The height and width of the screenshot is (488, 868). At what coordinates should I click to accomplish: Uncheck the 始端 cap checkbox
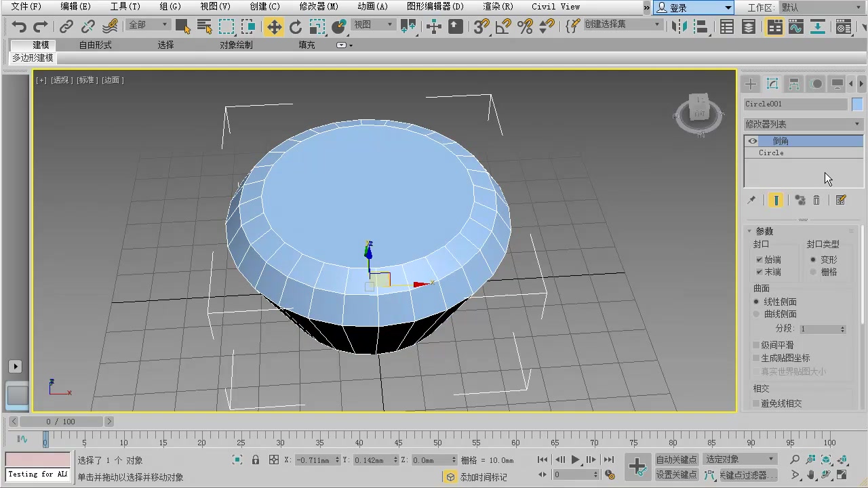point(759,260)
